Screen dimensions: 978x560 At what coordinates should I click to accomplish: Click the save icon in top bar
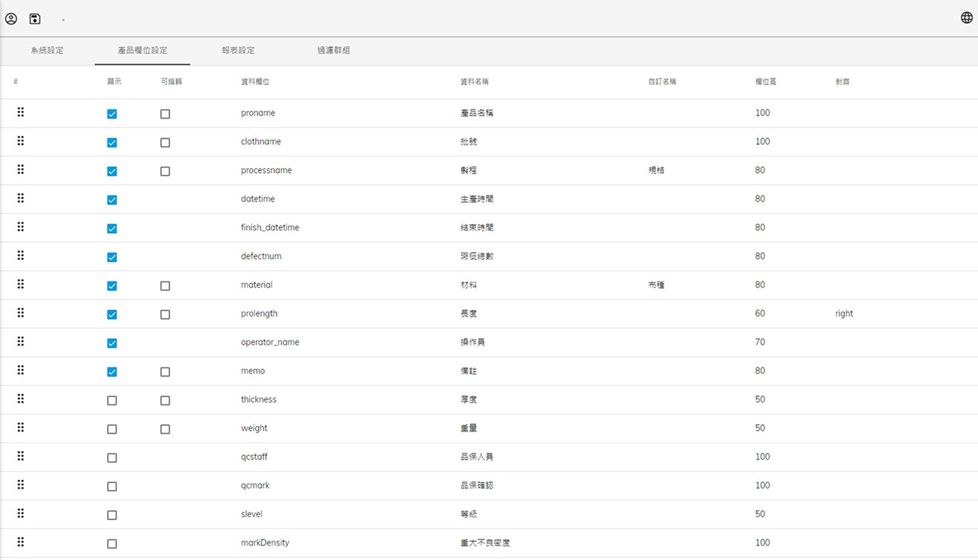click(x=35, y=18)
